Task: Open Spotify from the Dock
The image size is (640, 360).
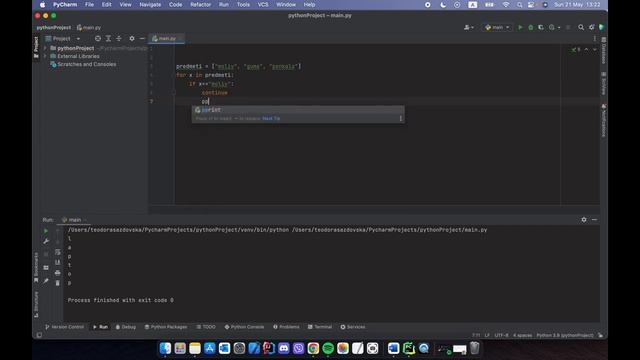Action: point(328,348)
